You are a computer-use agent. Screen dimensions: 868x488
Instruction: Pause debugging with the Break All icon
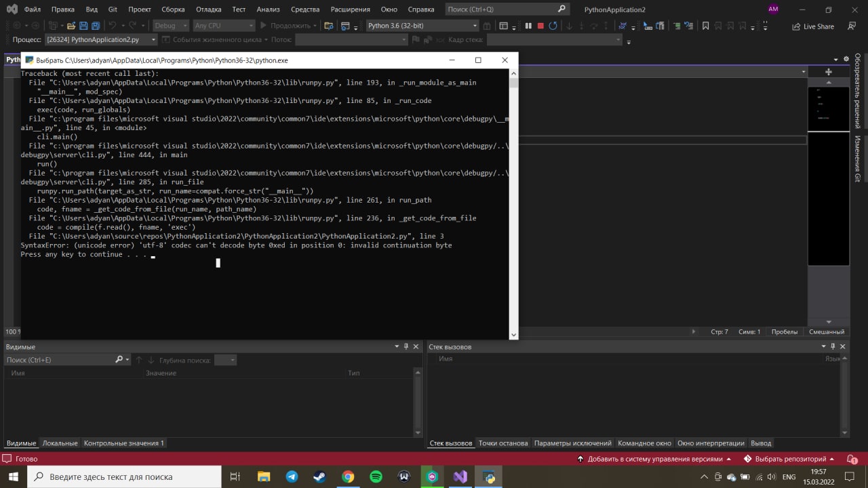528,26
